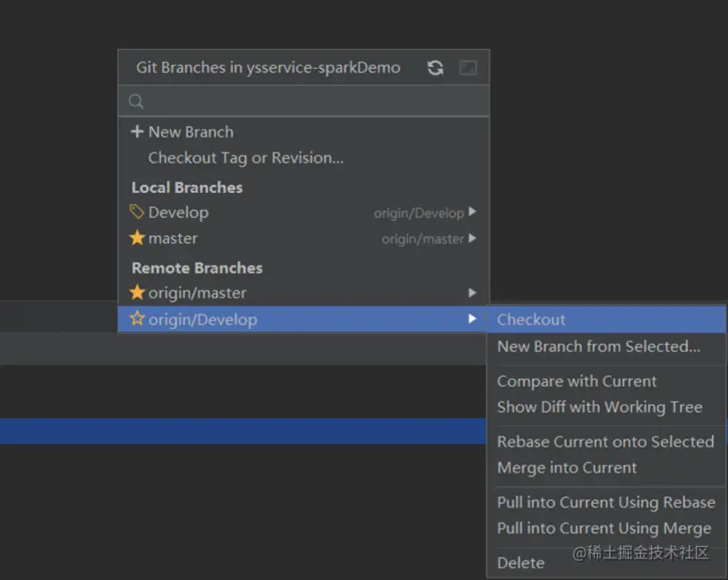Choose New Branch from Selected...
This screenshot has height=580, width=728.
coord(598,347)
